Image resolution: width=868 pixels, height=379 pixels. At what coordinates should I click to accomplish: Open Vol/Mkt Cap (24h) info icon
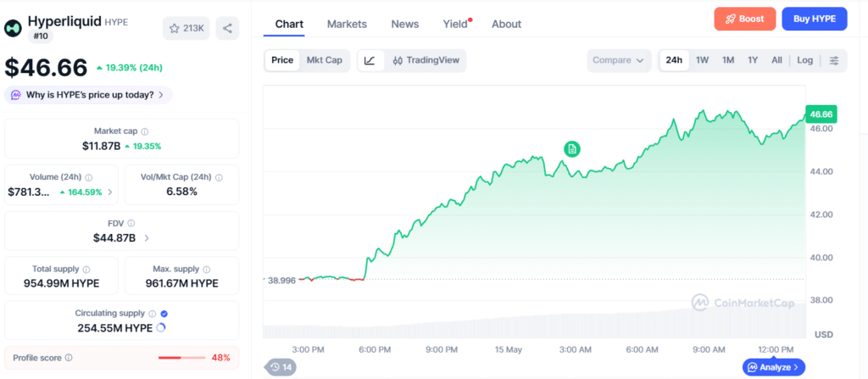[x=220, y=177]
